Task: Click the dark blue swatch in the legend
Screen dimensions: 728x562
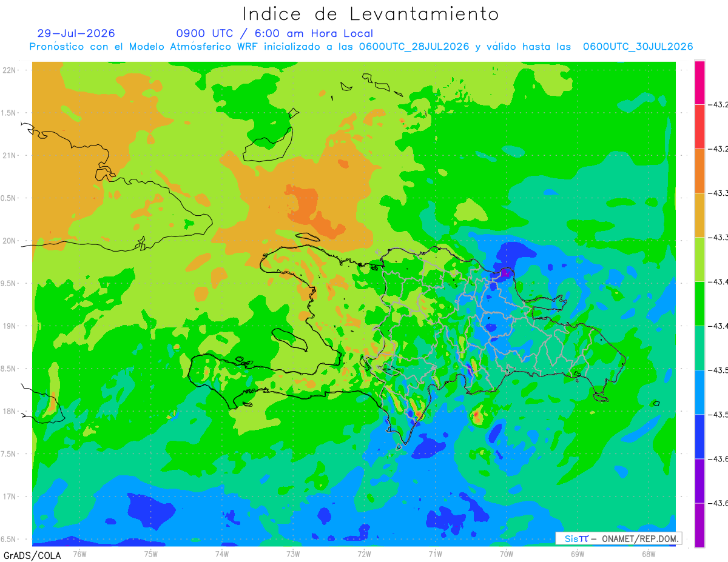Action: click(x=699, y=437)
